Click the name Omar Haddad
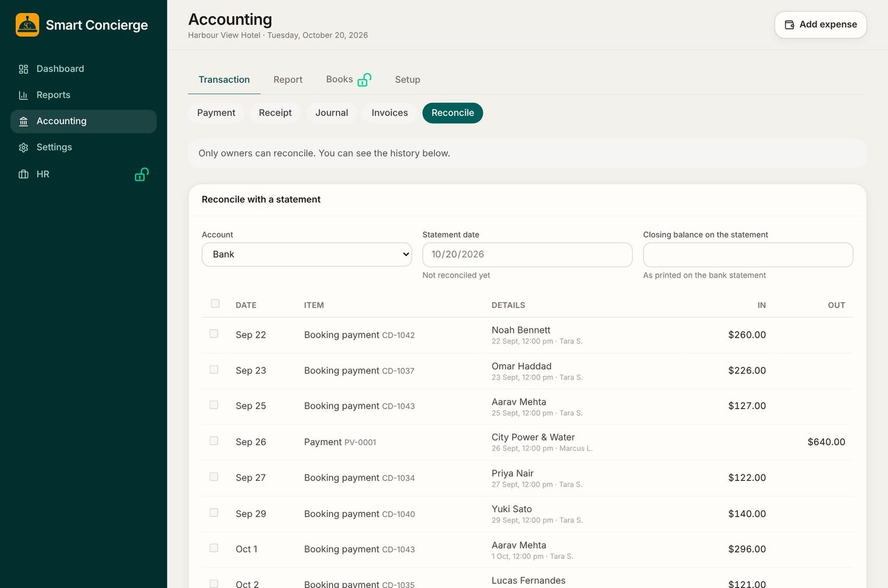The image size is (888, 588). [522, 367]
